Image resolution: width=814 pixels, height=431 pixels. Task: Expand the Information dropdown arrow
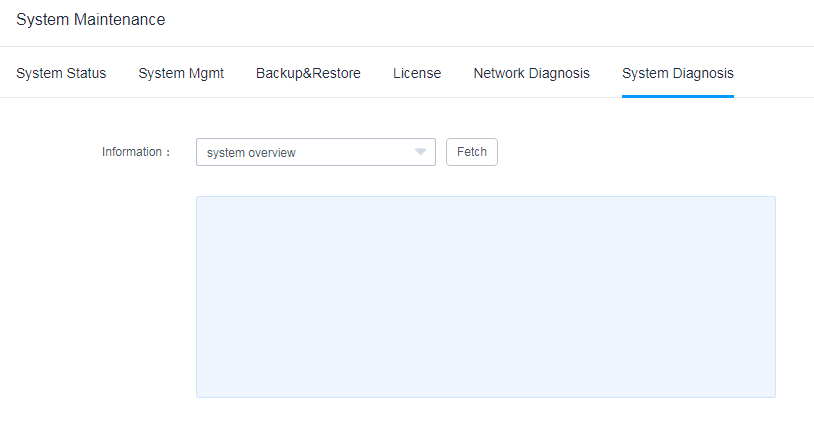(420, 152)
